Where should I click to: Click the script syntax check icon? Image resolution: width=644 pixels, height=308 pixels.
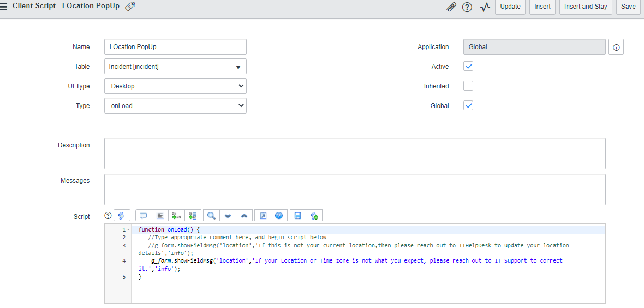tap(314, 215)
